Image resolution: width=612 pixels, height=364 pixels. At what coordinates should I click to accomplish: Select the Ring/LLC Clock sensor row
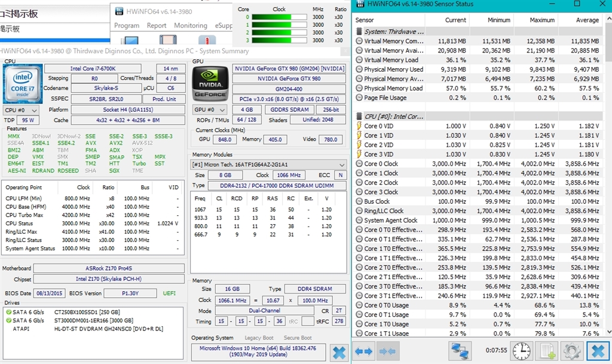[478, 211]
